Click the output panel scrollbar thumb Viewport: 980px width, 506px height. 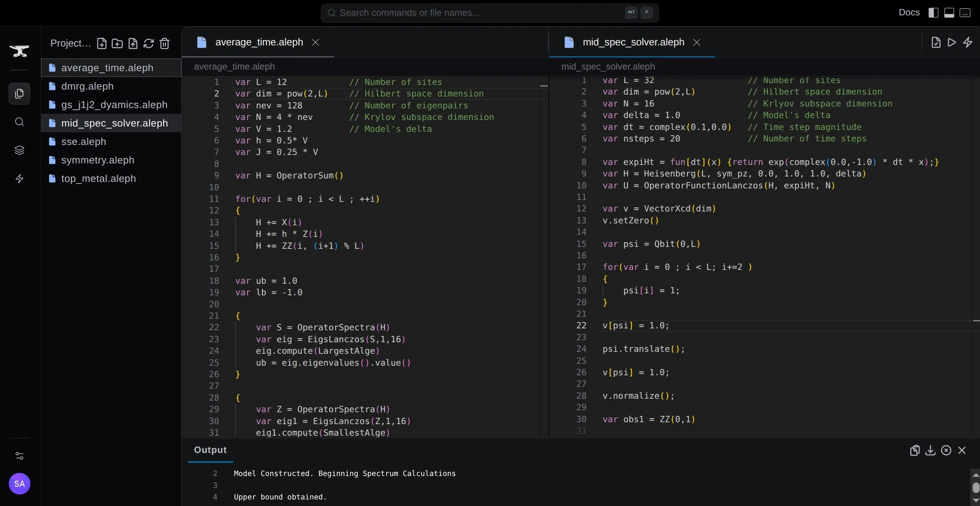975,488
